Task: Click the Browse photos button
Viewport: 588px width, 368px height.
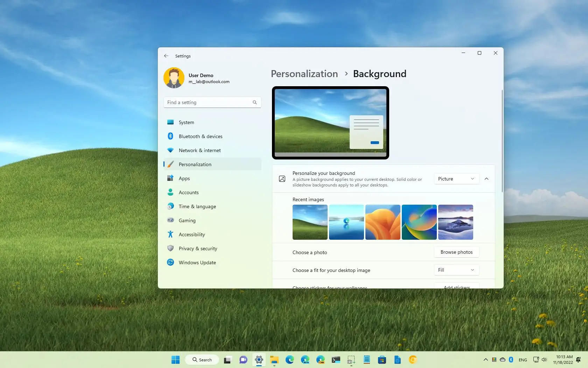Action: pyautogui.click(x=456, y=252)
